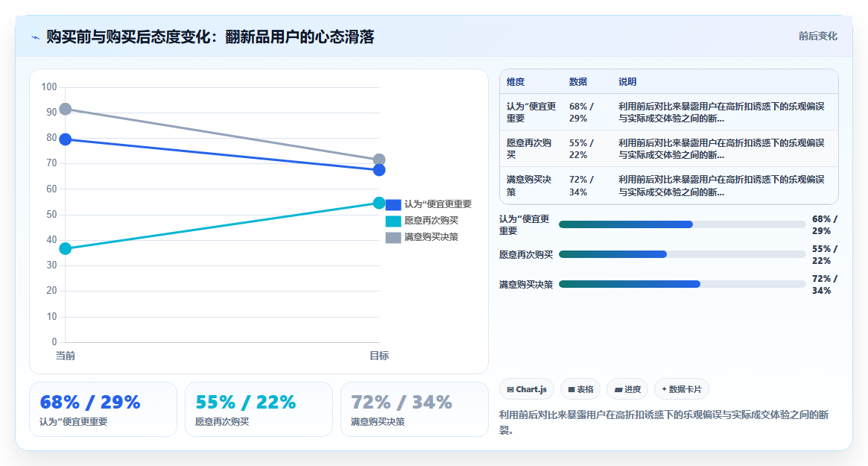Click the icon in the 进度 tag

pyautogui.click(x=618, y=390)
